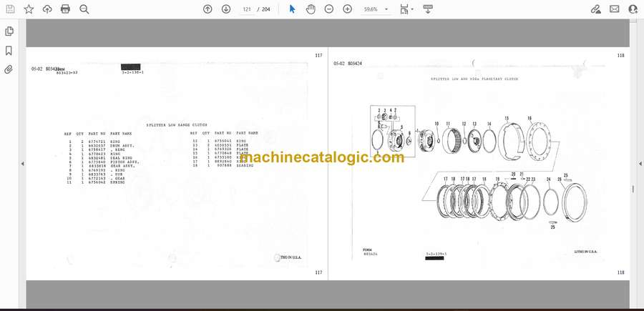This screenshot has width=644, height=311.
Task: Click the Save file icon
Action: [10, 9]
